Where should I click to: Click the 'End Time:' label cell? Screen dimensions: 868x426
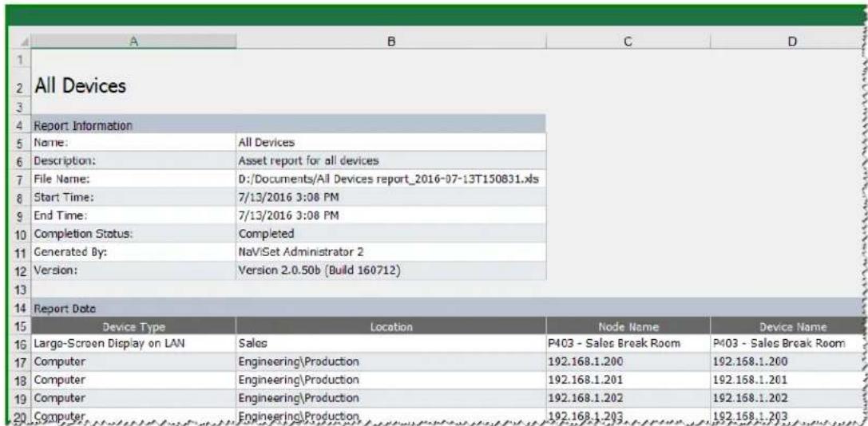[x=133, y=215]
